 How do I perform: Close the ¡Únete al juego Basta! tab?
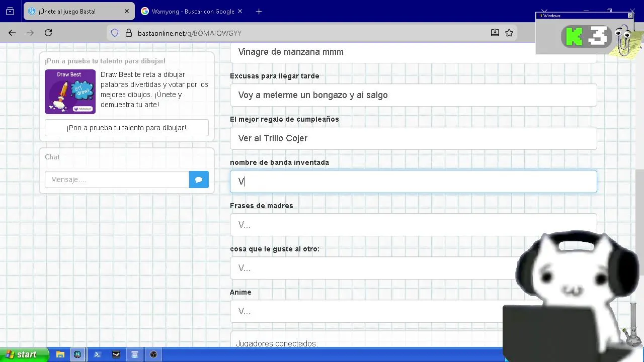coord(126,11)
